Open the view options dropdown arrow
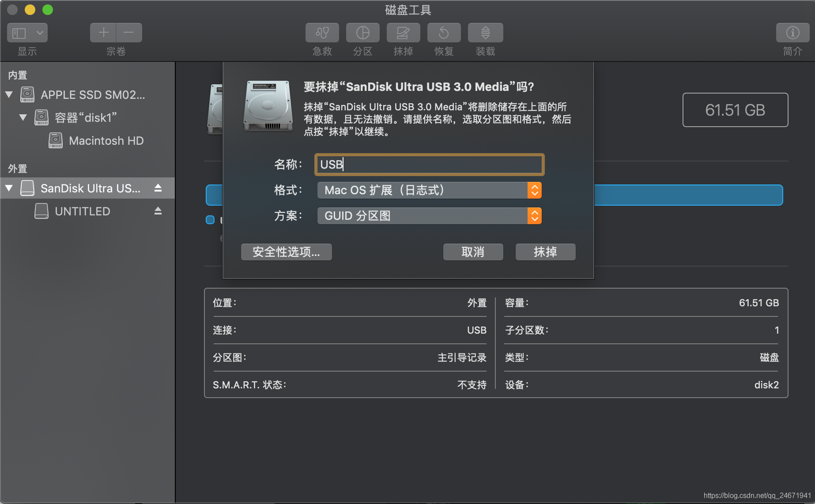Viewport: 815px width, 504px height. [x=40, y=33]
